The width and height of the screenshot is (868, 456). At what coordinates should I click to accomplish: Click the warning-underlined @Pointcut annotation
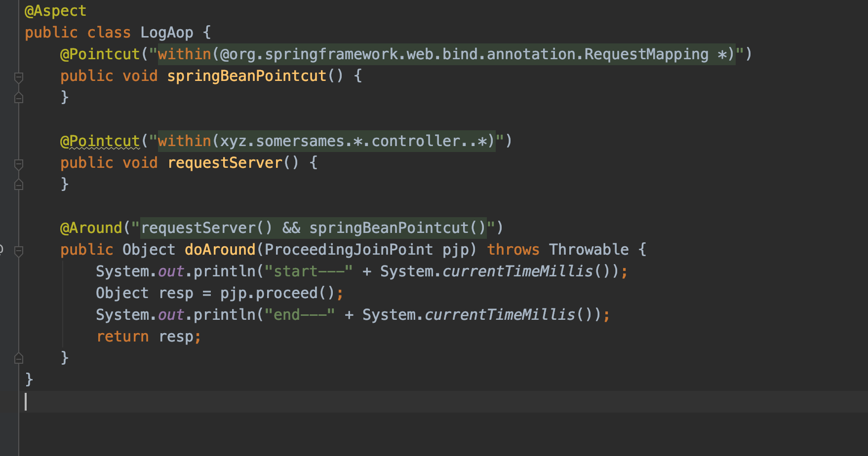pos(100,141)
